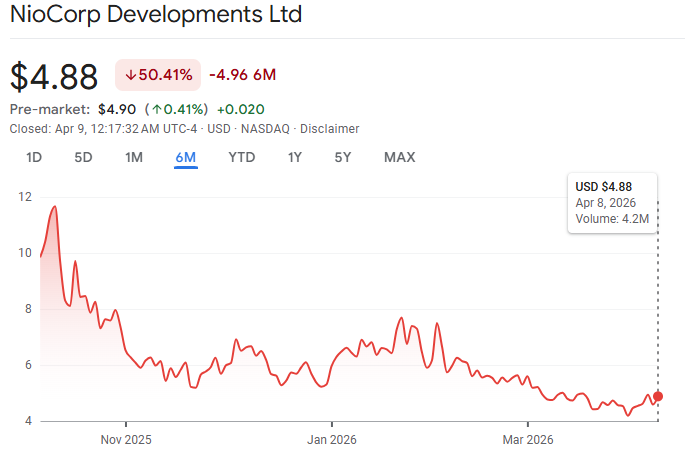685x452 pixels.
Task: Click the pre-market price $4.90
Action: coord(117,109)
